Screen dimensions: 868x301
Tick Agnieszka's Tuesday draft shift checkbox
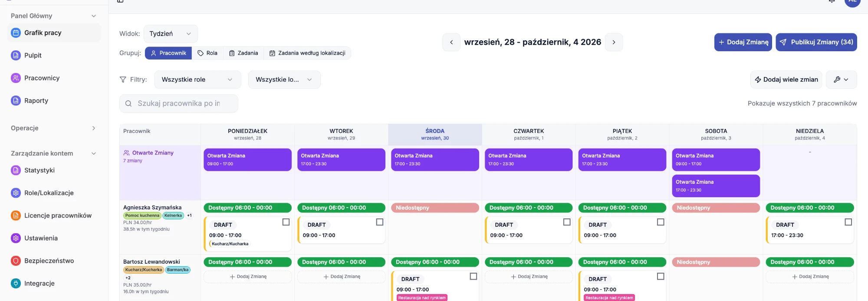tap(380, 222)
